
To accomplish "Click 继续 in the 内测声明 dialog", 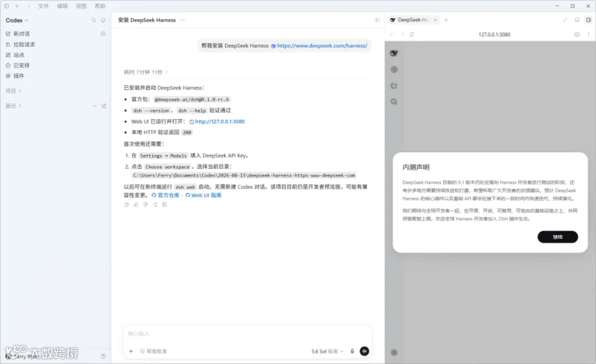I will [x=558, y=237].
